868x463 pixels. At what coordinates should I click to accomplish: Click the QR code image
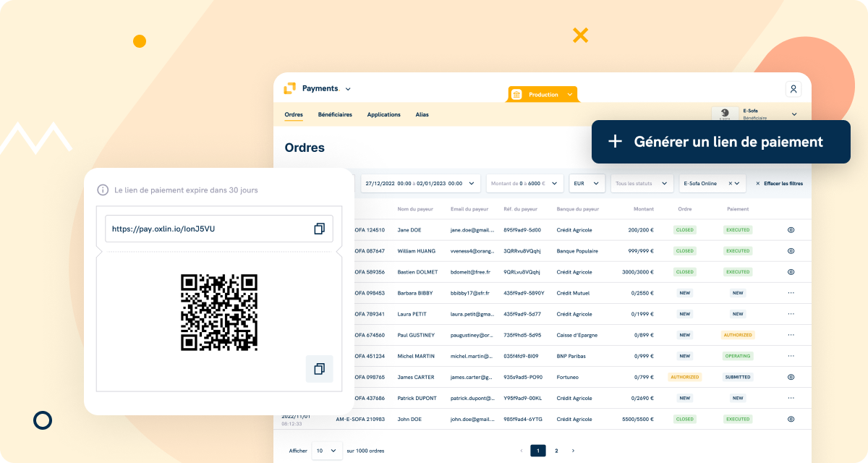(x=219, y=313)
